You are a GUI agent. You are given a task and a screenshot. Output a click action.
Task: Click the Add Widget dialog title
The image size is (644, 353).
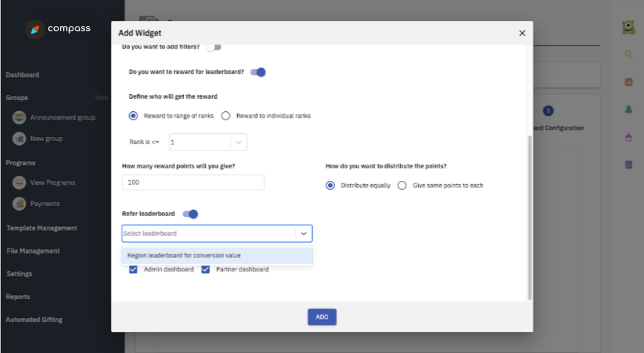[x=139, y=33]
